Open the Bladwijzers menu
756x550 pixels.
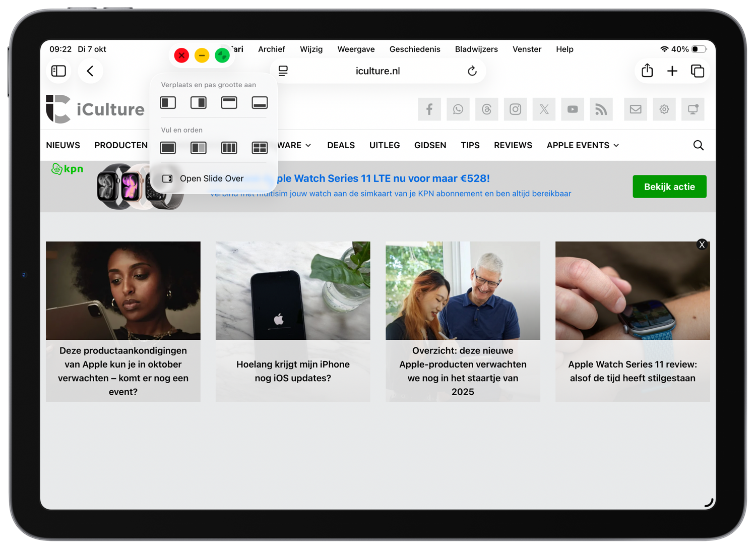pyautogui.click(x=476, y=49)
